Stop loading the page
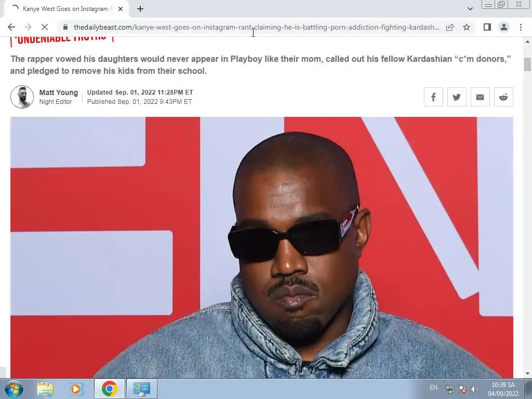The height and width of the screenshot is (399, 532). pos(45,27)
